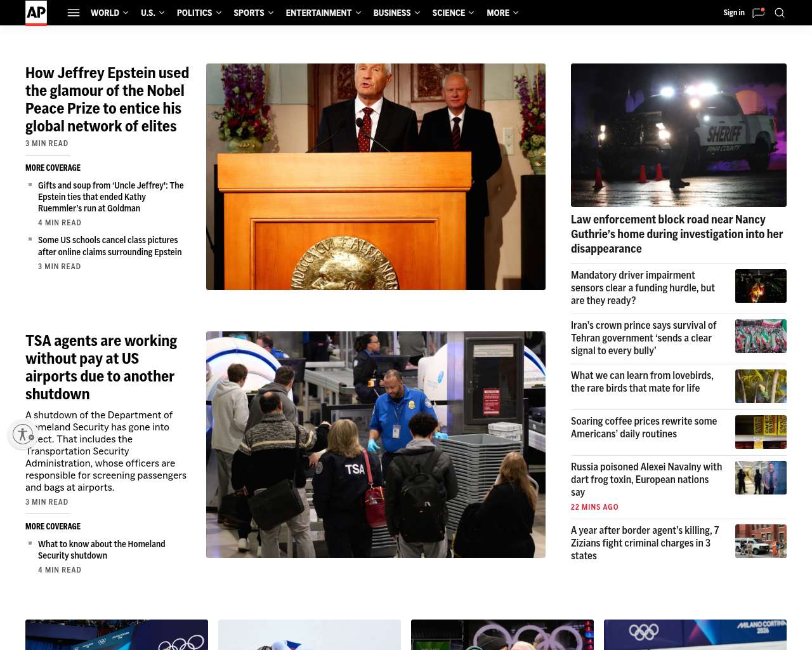The width and height of the screenshot is (812, 650).
Task: Open the World section
Action: tap(105, 13)
